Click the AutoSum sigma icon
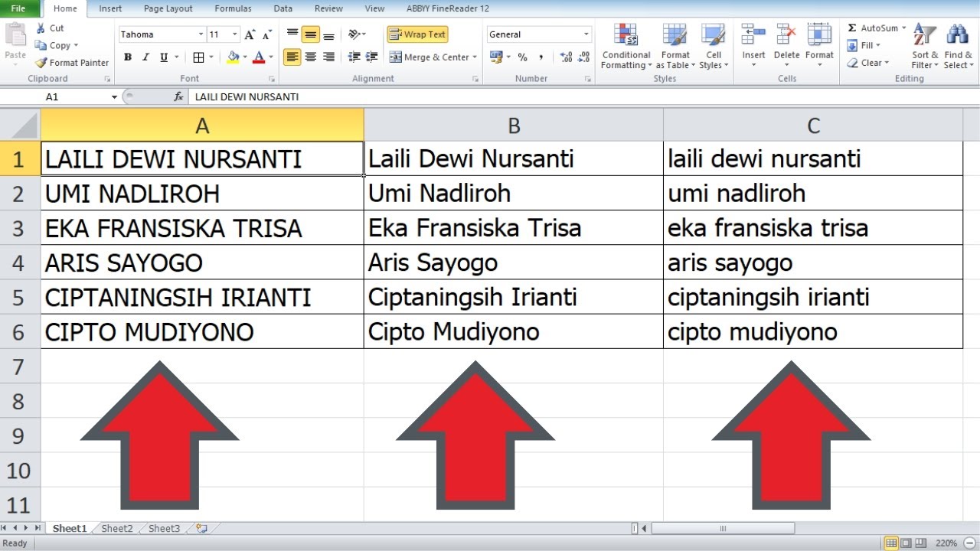Image resolution: width=980 pixels, height=551 pixels. [x=852, y=28]
